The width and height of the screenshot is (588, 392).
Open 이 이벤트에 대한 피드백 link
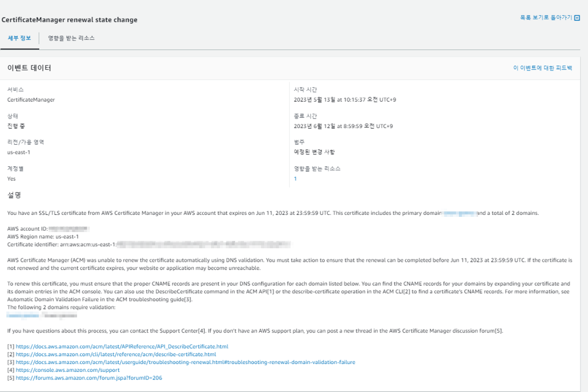pyautogui.click(x=543, y=68)
